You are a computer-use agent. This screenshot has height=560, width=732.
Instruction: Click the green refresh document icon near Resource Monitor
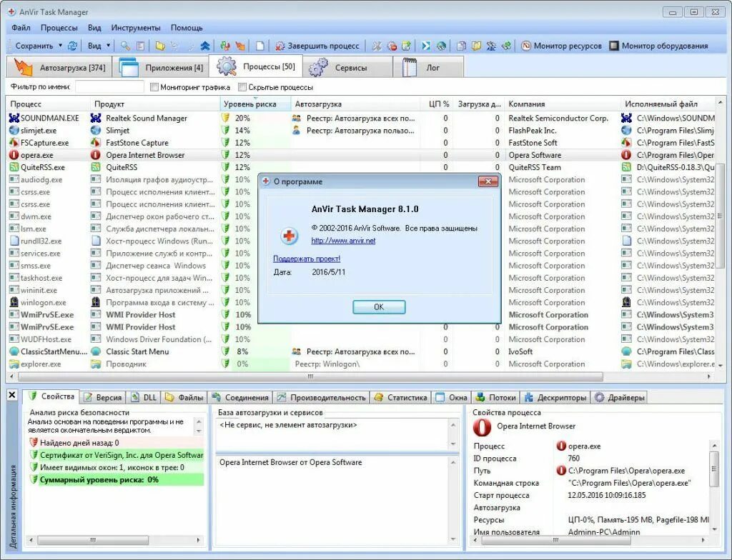click(506, 46)
